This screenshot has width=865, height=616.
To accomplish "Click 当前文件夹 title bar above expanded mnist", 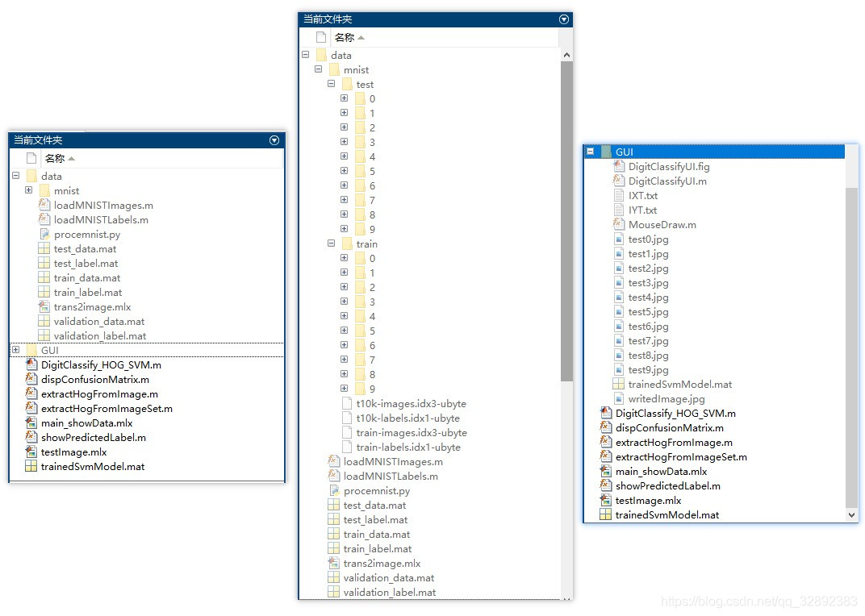I will point(435,19).
